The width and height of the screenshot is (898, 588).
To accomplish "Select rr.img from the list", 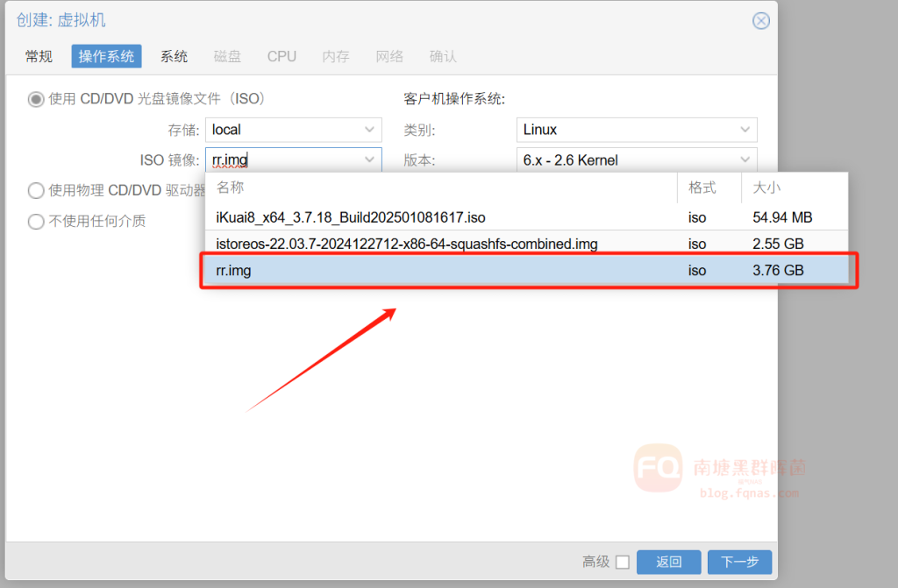I will click(233, 271).
